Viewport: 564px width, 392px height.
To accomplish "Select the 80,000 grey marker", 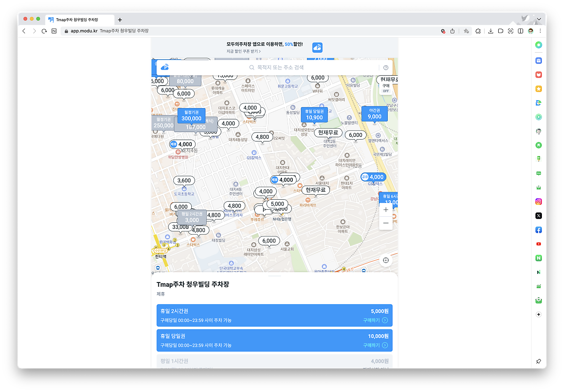I will [185, 81].
